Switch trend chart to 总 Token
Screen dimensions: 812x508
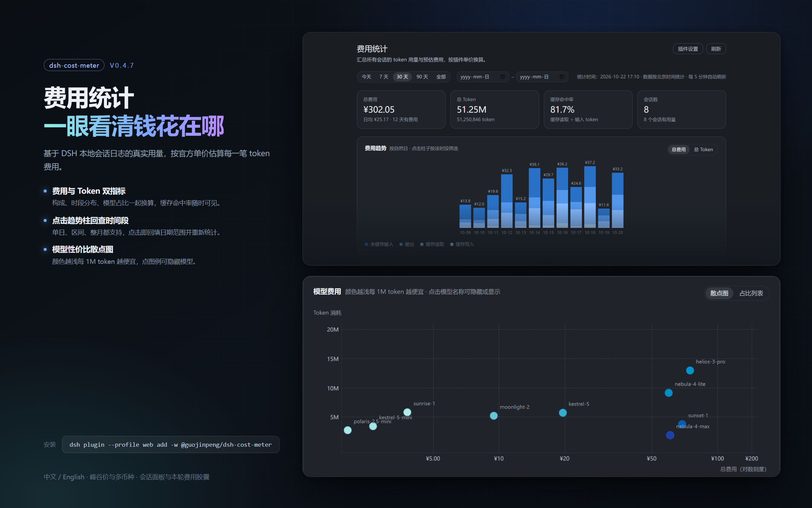(703, 150)
